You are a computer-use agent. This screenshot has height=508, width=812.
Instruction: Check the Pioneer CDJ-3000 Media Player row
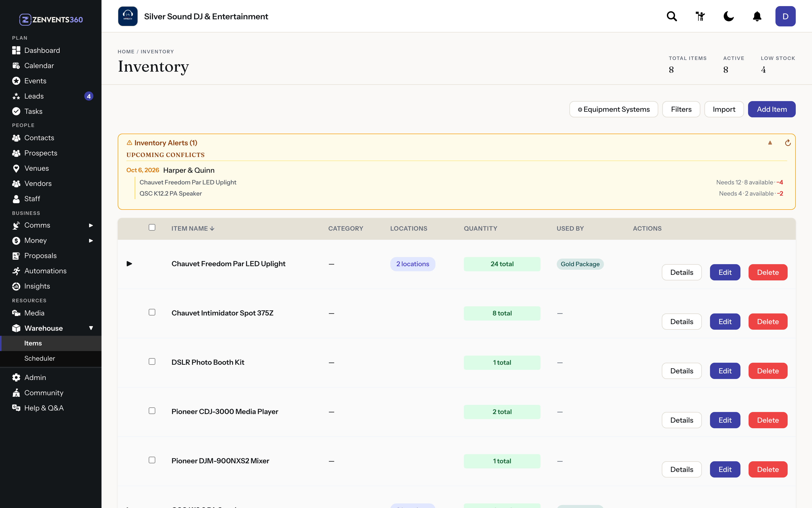pyautogui.click(x=152, y=411)
